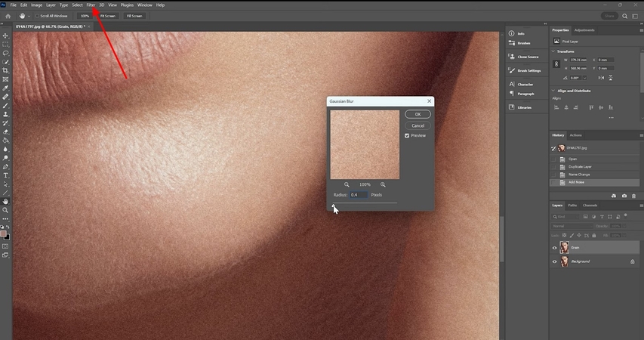The height and width of the screenshot is (340, 644).
Task: Click Cancel in Gaussian Blur dialog
Action: [x=418, y=126]
